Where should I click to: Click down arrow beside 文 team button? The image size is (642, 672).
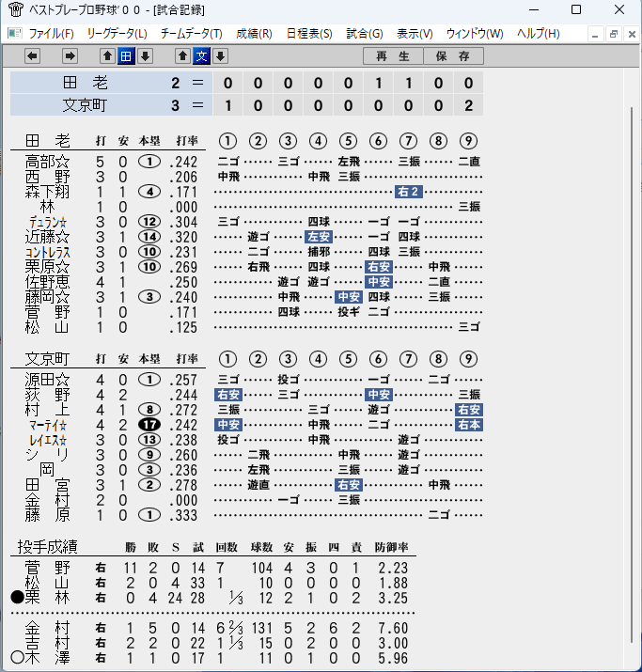click(x=221, y=56)
